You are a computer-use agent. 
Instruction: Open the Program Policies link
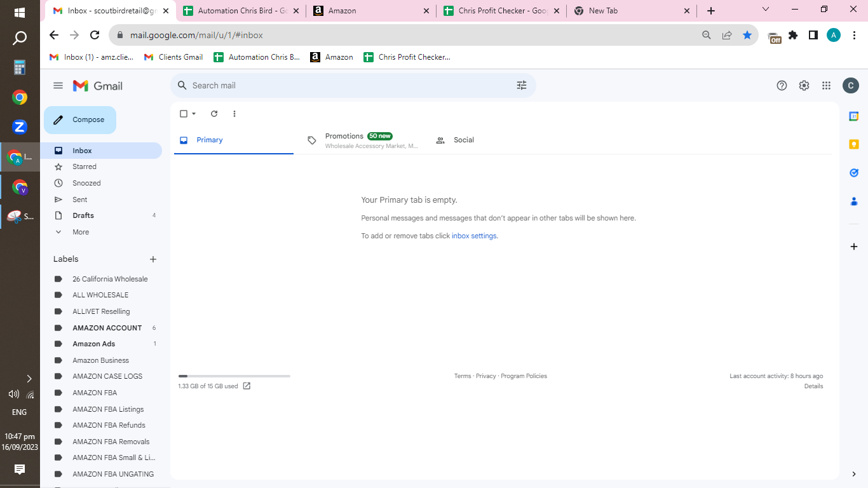click(x=524, y=376)
